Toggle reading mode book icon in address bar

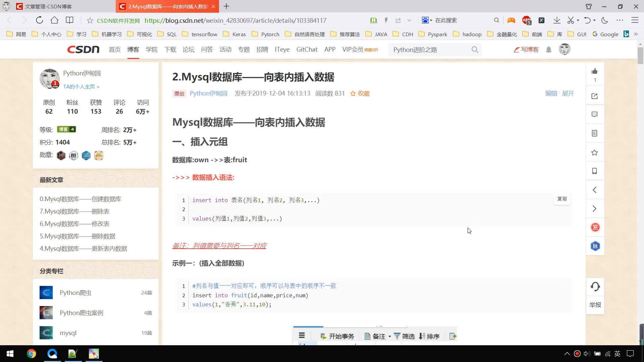tap(373, 20)
